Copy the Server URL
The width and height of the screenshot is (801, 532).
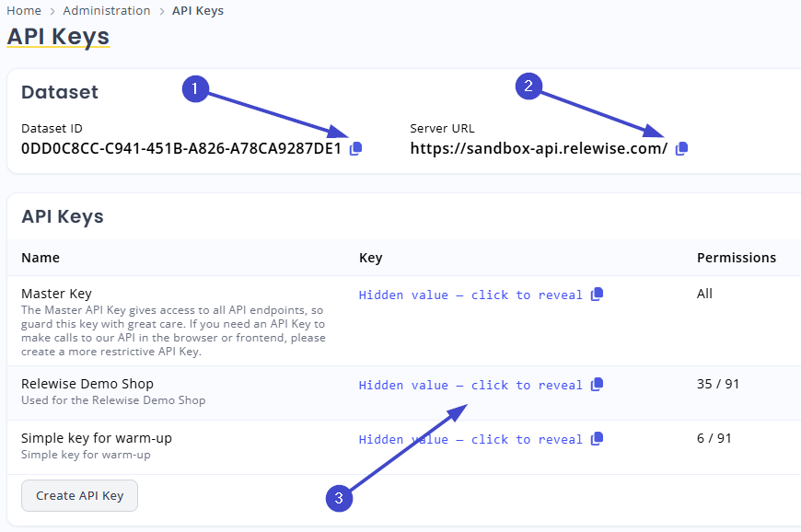click(681, 148)
